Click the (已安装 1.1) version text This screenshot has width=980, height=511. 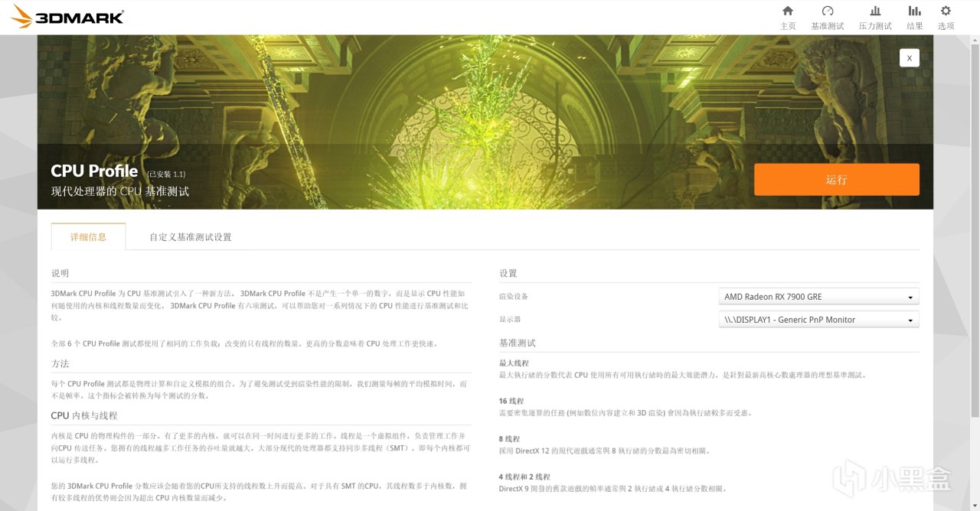[x=166, y=174]
